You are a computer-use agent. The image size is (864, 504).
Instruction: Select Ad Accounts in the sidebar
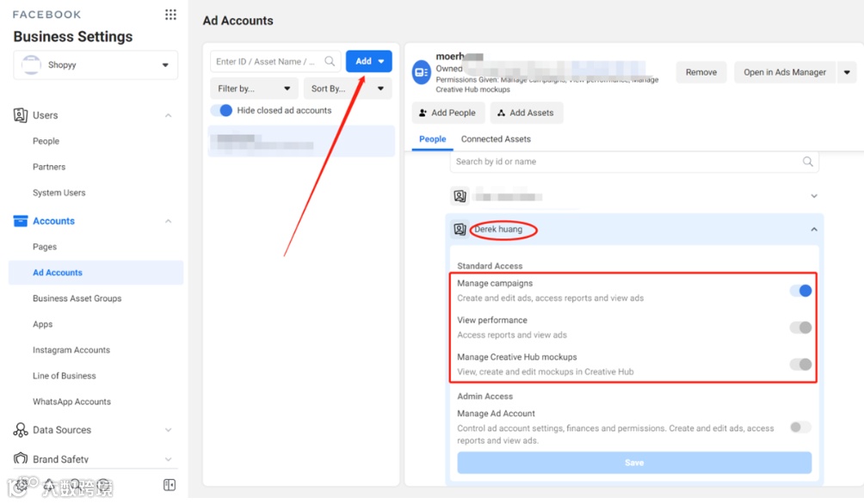pyautogui.click(x=96, y=273)
